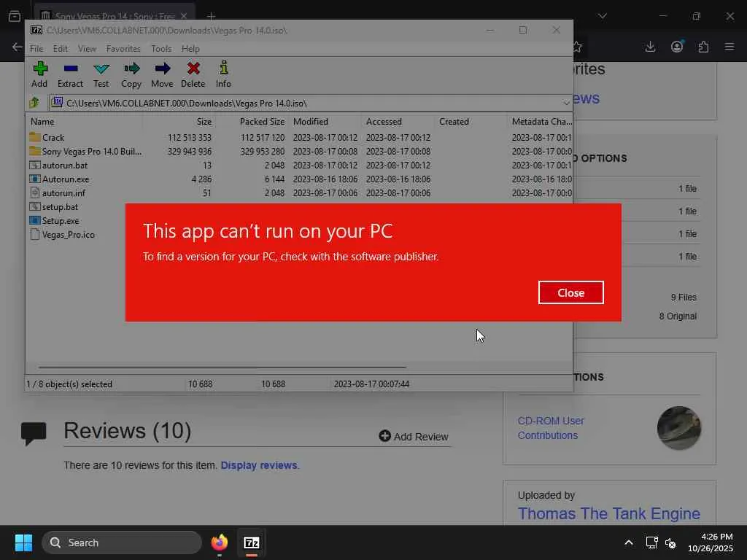Image resolution: width=747 pixels, height=560 pixels.
Task: Select the Copy toolbar icon
Action: pos(131,74)
